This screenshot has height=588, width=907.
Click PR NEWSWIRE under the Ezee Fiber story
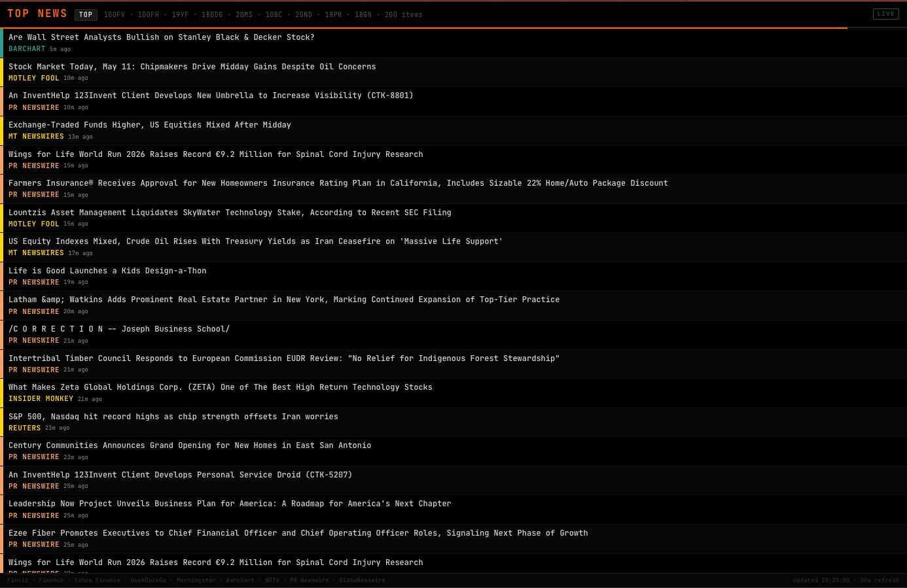click(34, 545)
